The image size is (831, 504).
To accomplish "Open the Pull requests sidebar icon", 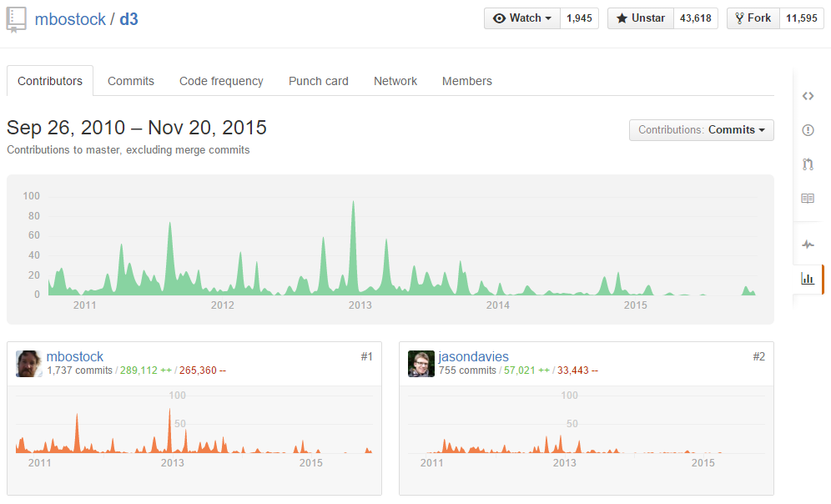I will click(x=808, y=164).
